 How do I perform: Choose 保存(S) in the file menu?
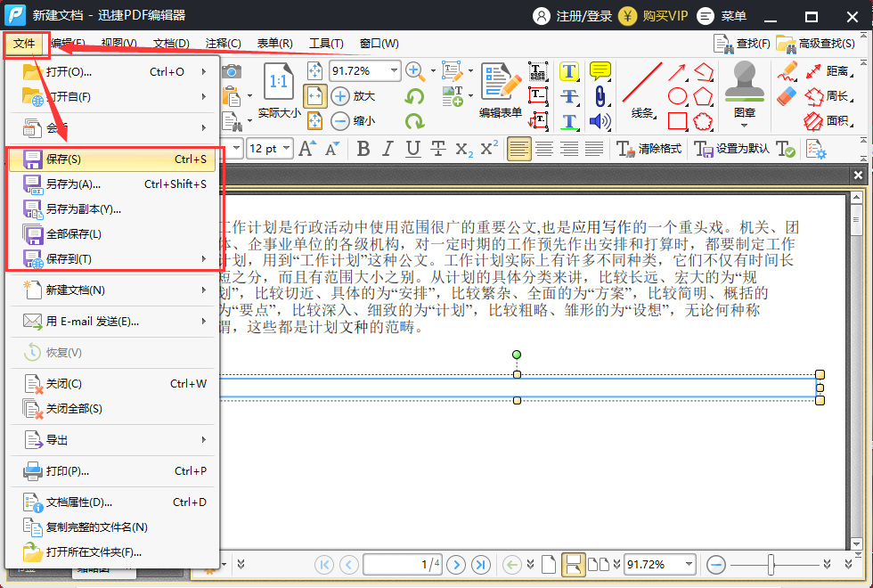(x=111, y=159)
